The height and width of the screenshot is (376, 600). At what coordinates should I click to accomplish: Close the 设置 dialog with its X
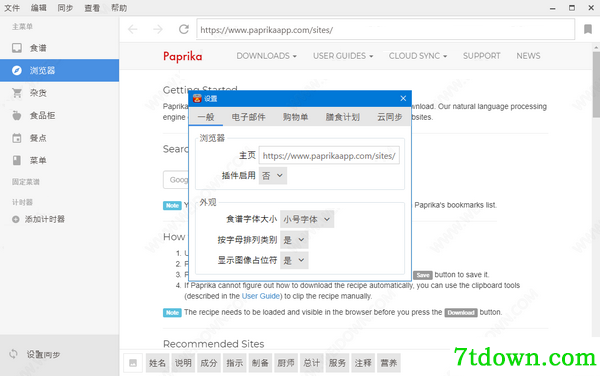coord(403,99)
